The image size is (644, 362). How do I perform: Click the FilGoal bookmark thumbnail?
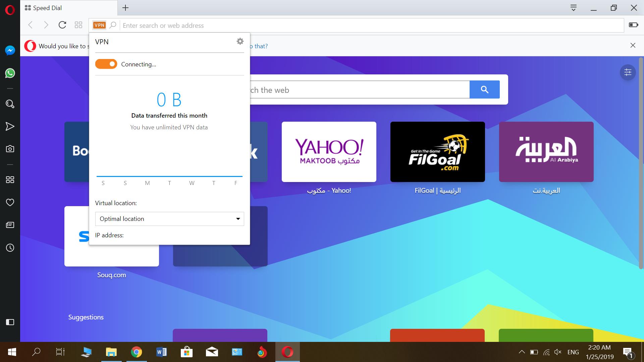(x=437, y=152)
